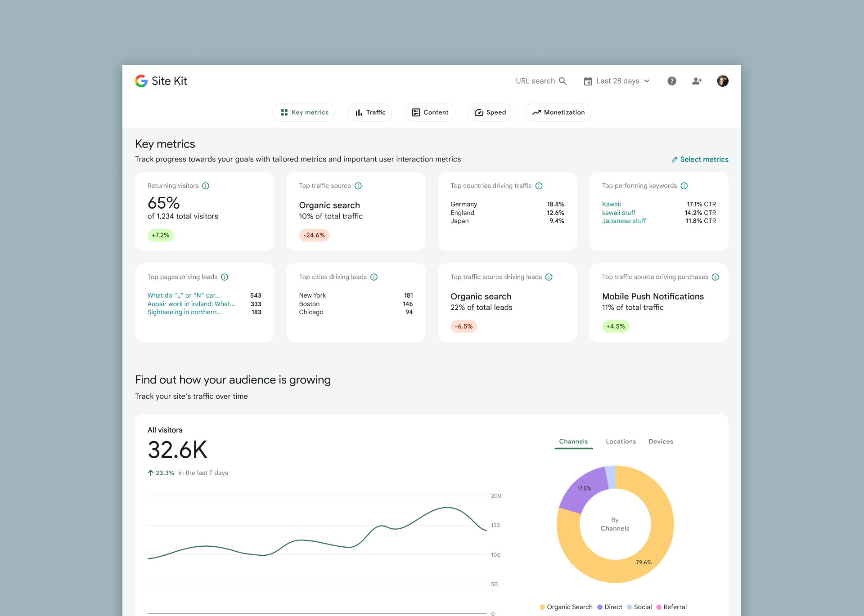Show info for Top countries driving traffic

click(539, 186)
